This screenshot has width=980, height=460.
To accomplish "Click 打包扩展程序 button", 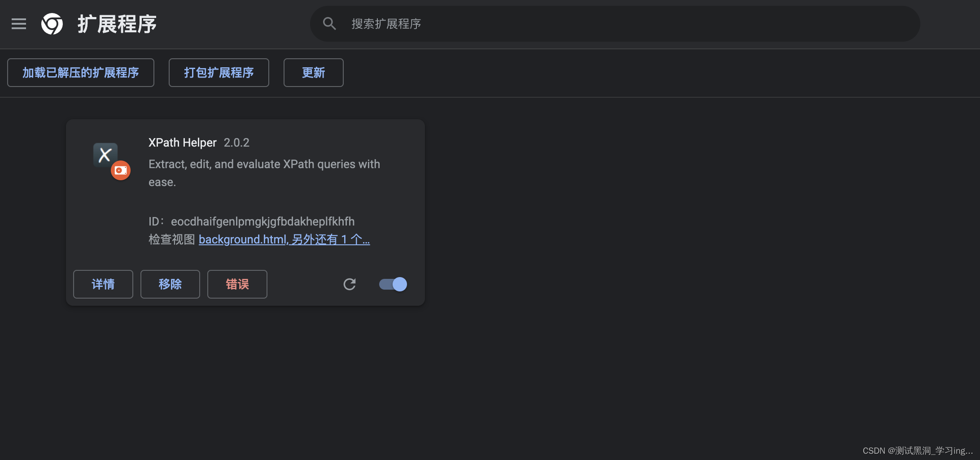I will tap(219, 73).
